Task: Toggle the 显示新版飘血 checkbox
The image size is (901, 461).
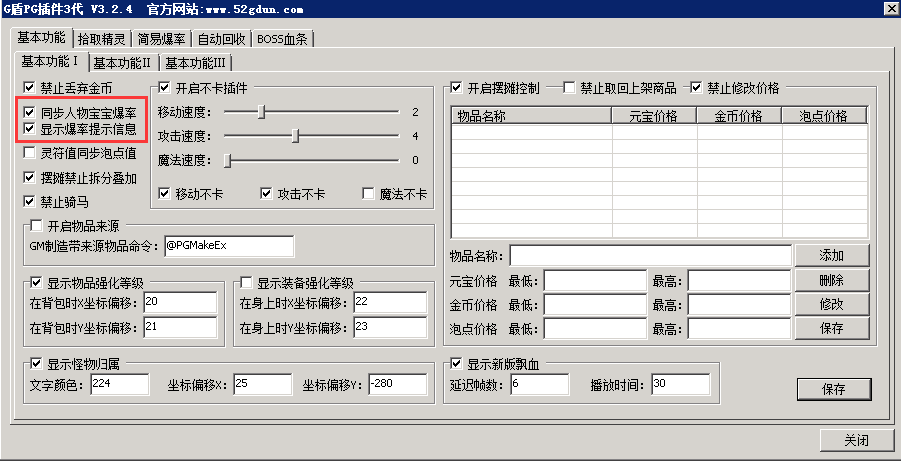Action: pos(457,364)
